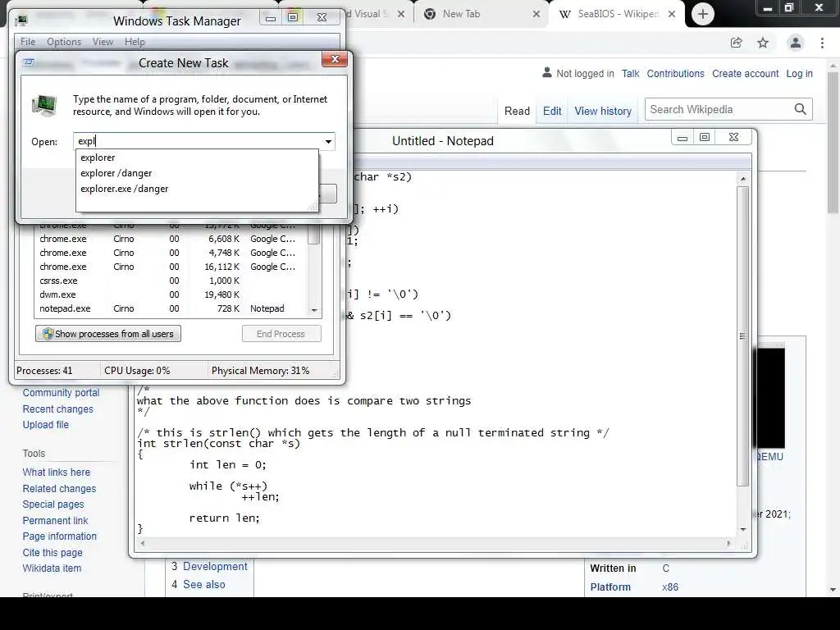This screenshot has width=840, height=630.
Task: Click Notepad's horizontal scroll right arrow
Action: coord(728,543)
